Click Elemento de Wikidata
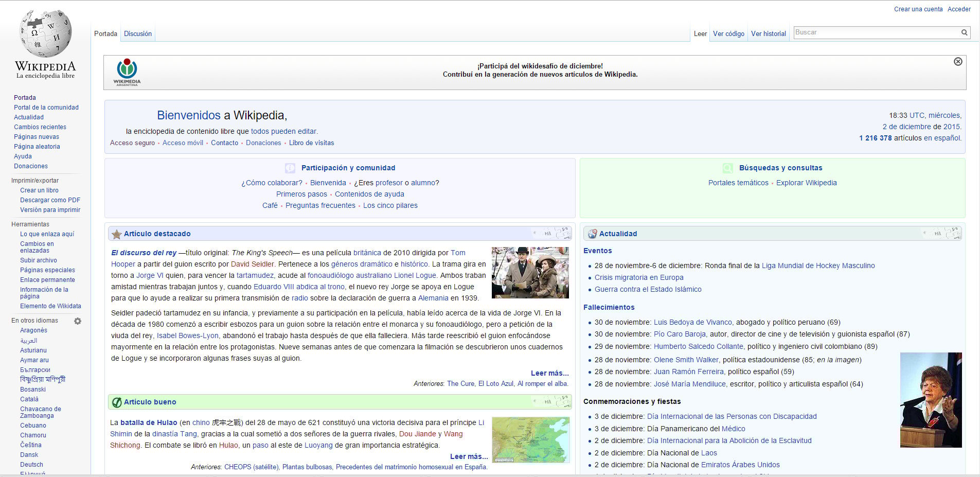This screenshot has height=477, width=980. coord(50,306)
